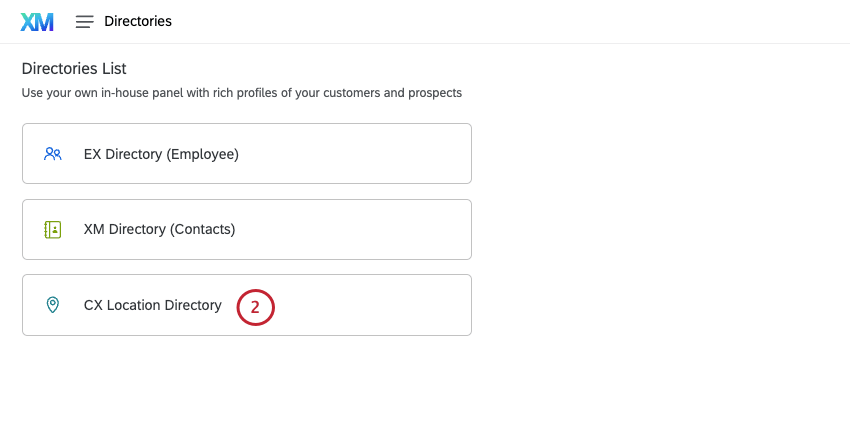Select the CX Location Directory label

coord(152,305)
